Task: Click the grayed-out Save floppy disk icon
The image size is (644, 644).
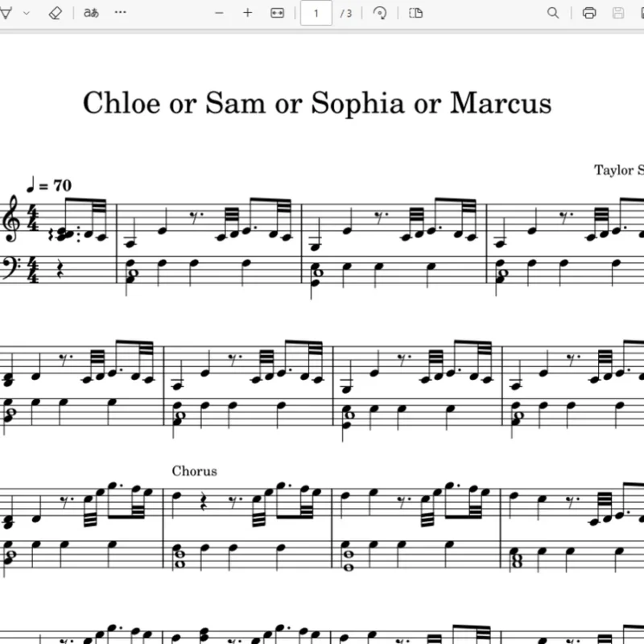Action: (x=618, y=13)
